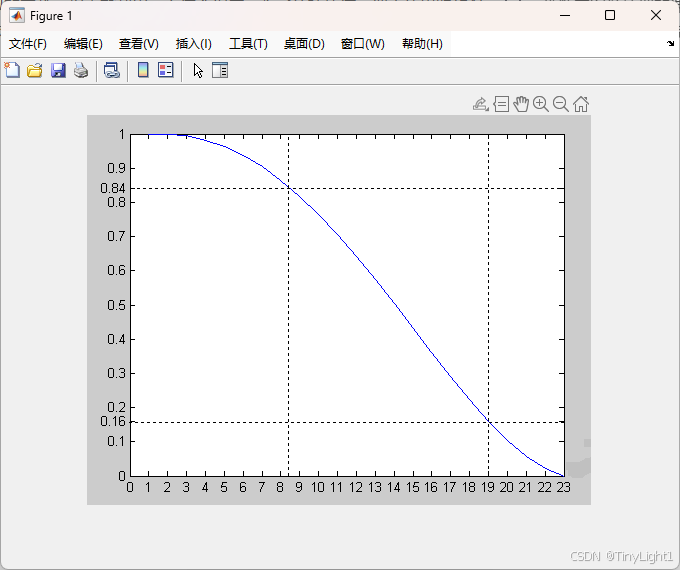Restore view with the Home icon
This screenshot has height=570, width=680.
(581, 105)
